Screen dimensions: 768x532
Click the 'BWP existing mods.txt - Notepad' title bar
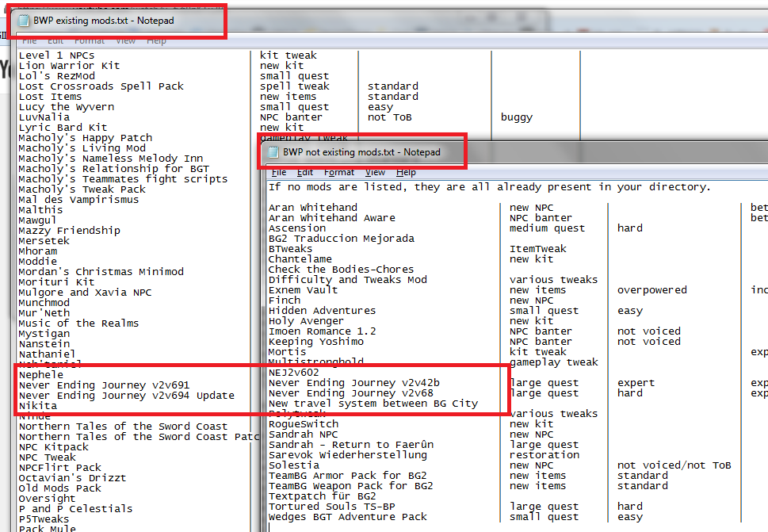coord(103,21)
